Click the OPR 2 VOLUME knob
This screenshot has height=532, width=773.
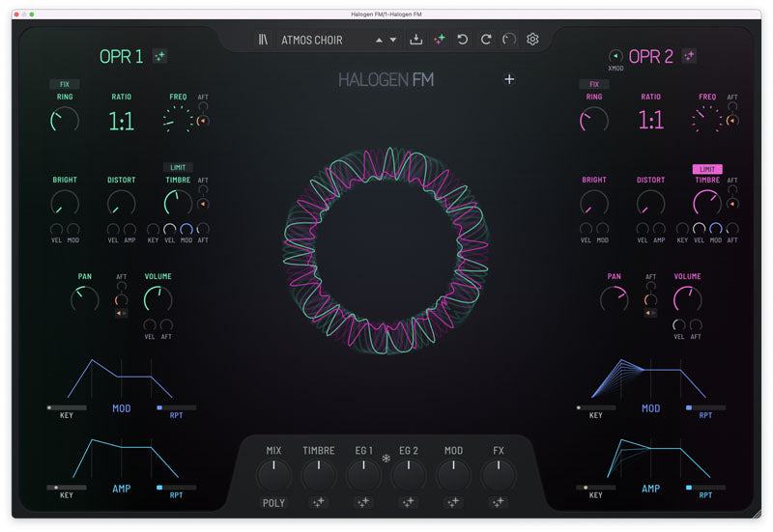(x=688, y=299)
